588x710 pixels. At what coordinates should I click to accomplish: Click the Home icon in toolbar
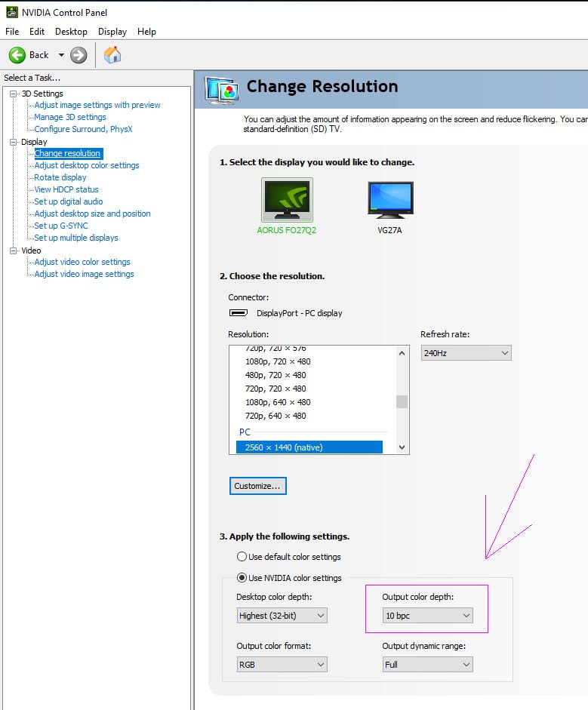coord(112,55)
